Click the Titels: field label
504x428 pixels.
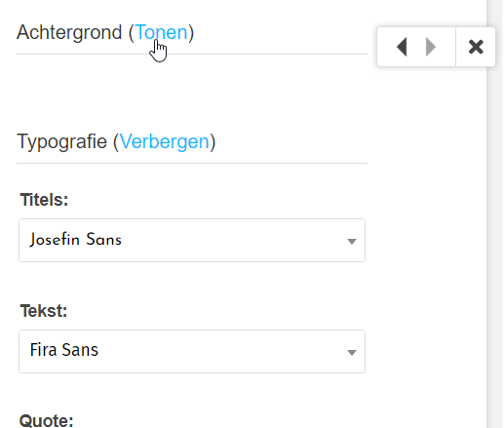coord(44,200)
